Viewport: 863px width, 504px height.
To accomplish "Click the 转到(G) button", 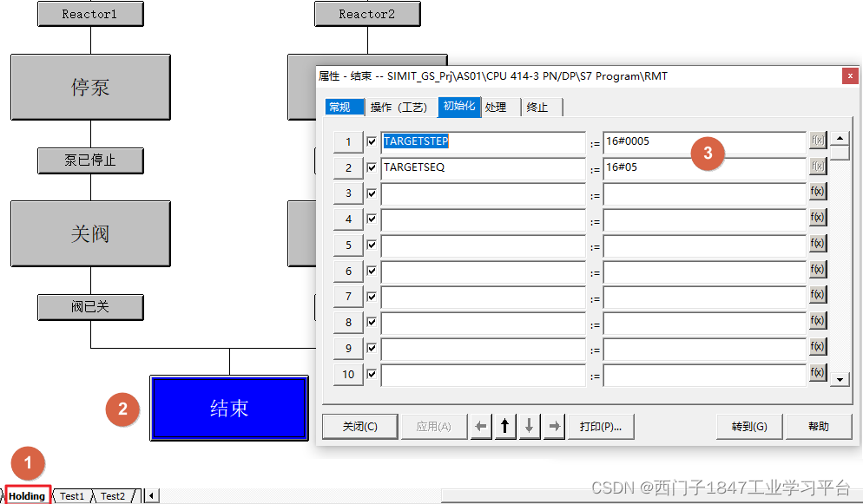I will coord(748,426).
